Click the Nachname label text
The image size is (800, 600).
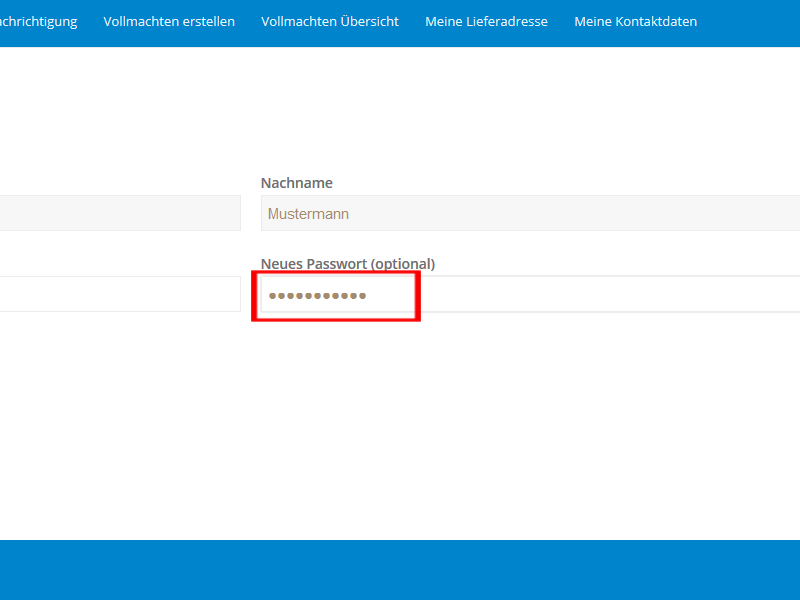tap(296, 183)
